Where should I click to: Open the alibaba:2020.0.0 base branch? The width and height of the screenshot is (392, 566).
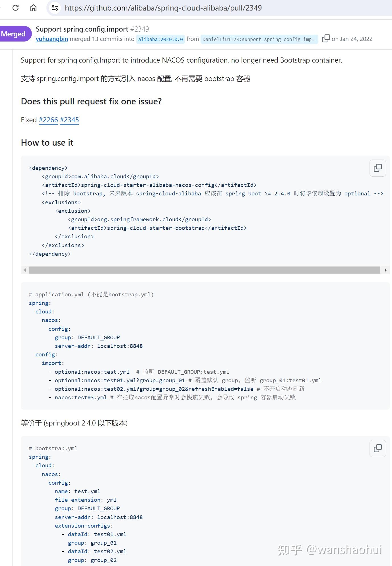[160, 39]
